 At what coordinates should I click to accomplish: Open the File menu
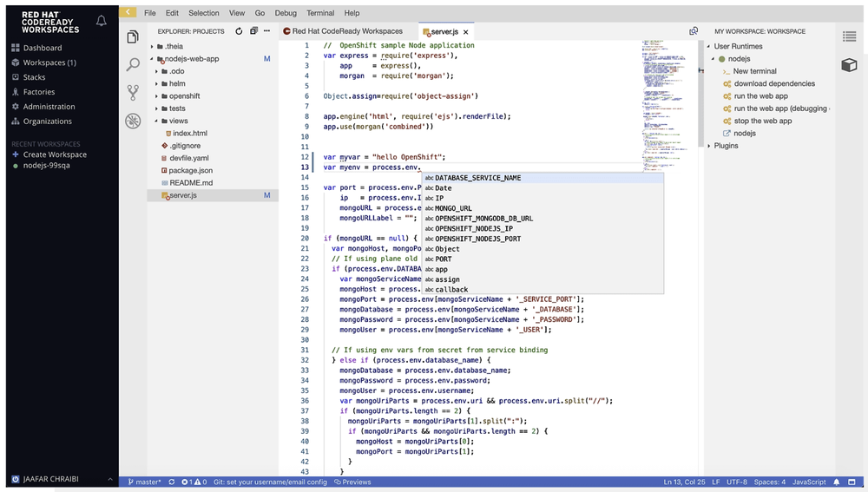tap(150, 13)
